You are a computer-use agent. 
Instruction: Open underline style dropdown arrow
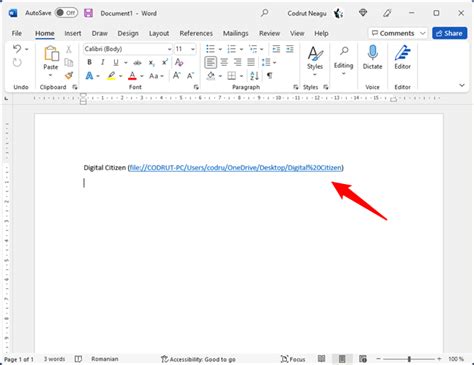(126, 63)
